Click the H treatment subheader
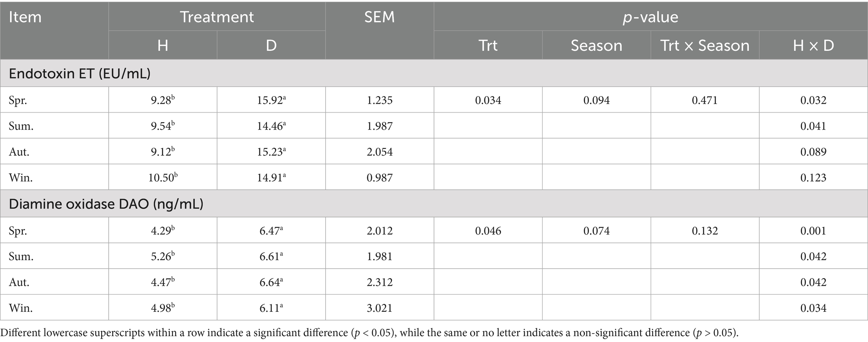 click(163, 45)
